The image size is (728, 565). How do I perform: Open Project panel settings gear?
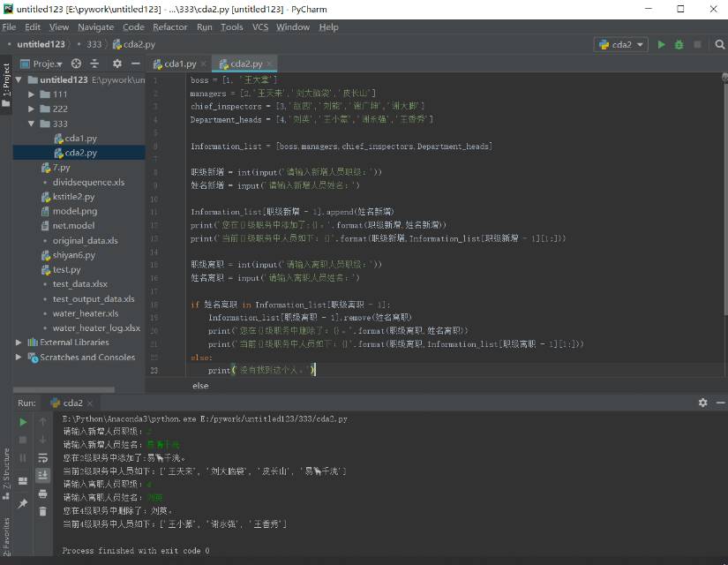[116, 64]
